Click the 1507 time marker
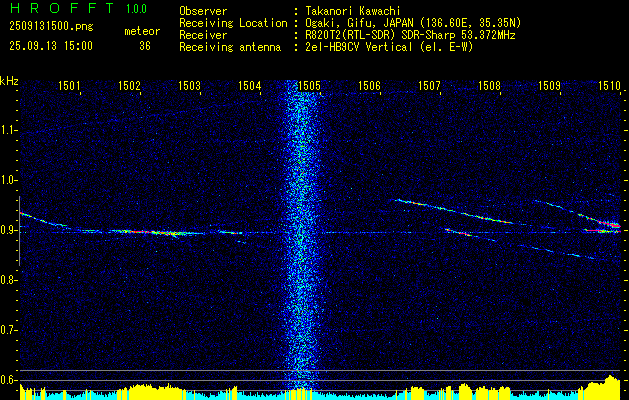Screen dimensions: 629x400 (429, 85)
